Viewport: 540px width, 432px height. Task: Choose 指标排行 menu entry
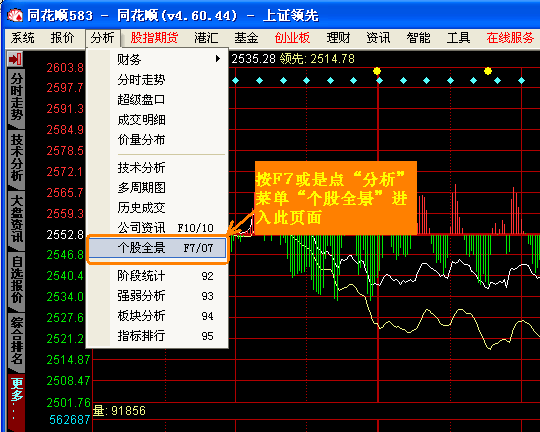click(x=157, y=336)
